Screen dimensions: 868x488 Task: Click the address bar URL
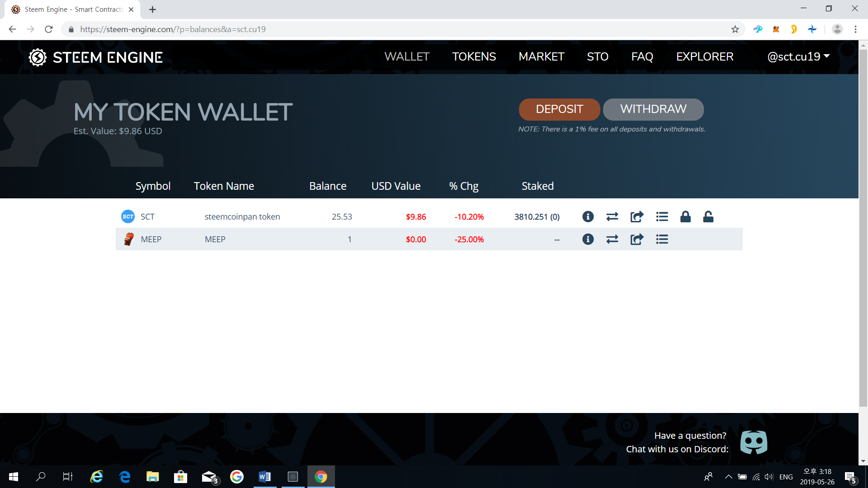(173, 29)
